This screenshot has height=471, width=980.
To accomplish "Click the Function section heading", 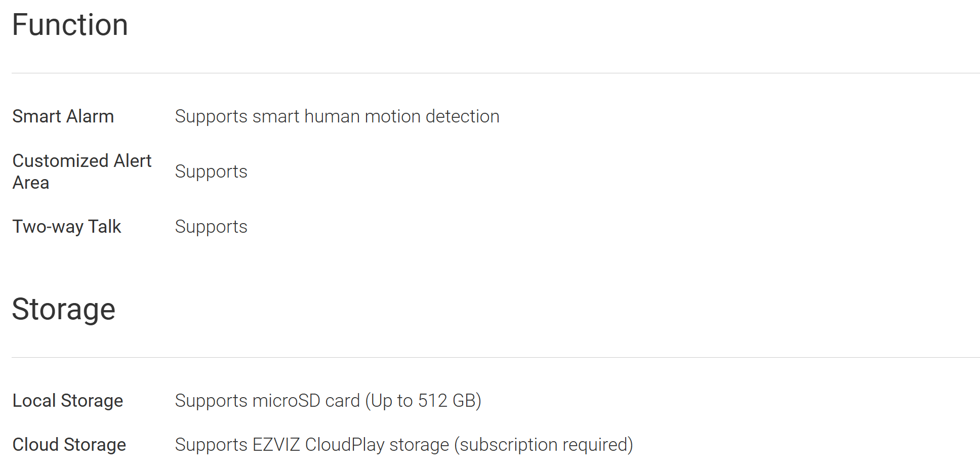I will [70, 25].
